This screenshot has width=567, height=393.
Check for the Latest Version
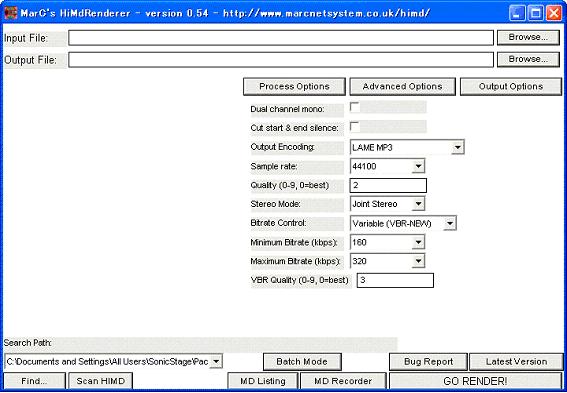[x=516, y=362]
